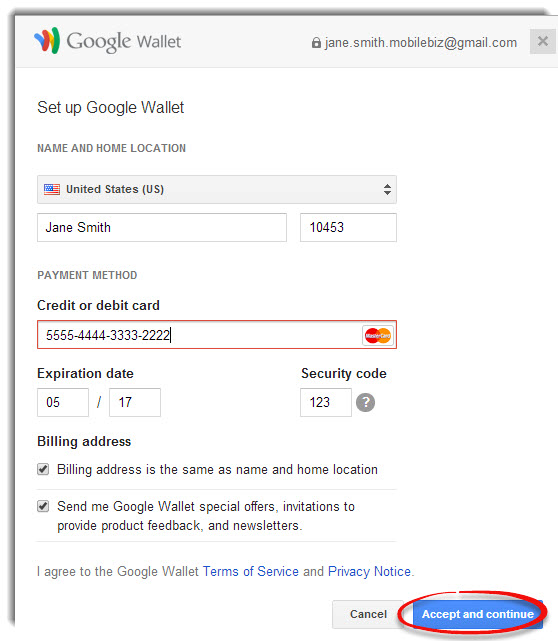Open the United States country dropdown
558x641 pixels.
217,189
